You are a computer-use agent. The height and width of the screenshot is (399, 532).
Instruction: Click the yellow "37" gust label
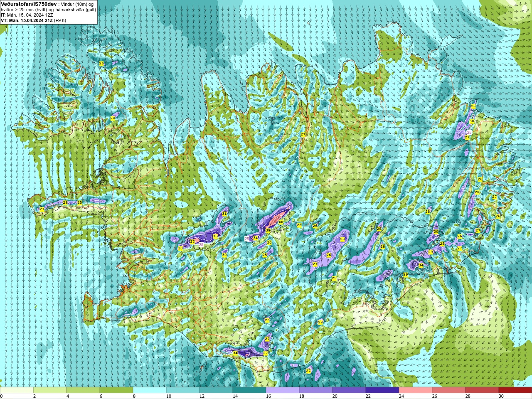click(x=192, y=241)
